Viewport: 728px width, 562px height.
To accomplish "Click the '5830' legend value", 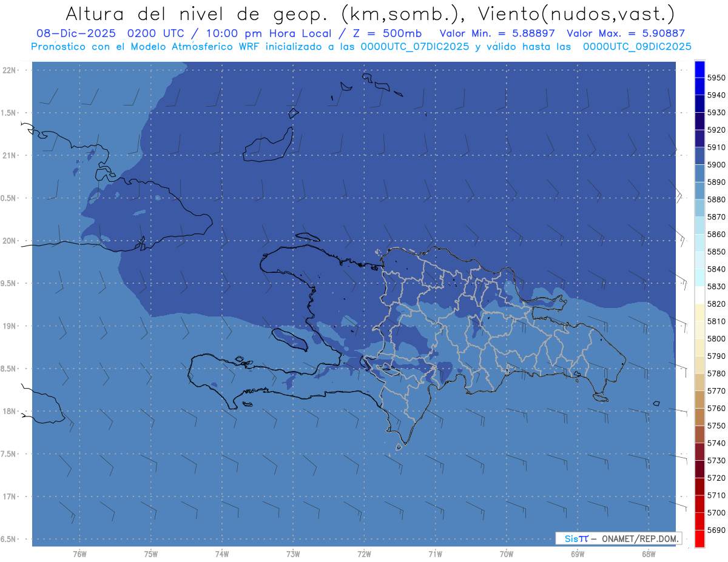I will (x=716, y=286).
